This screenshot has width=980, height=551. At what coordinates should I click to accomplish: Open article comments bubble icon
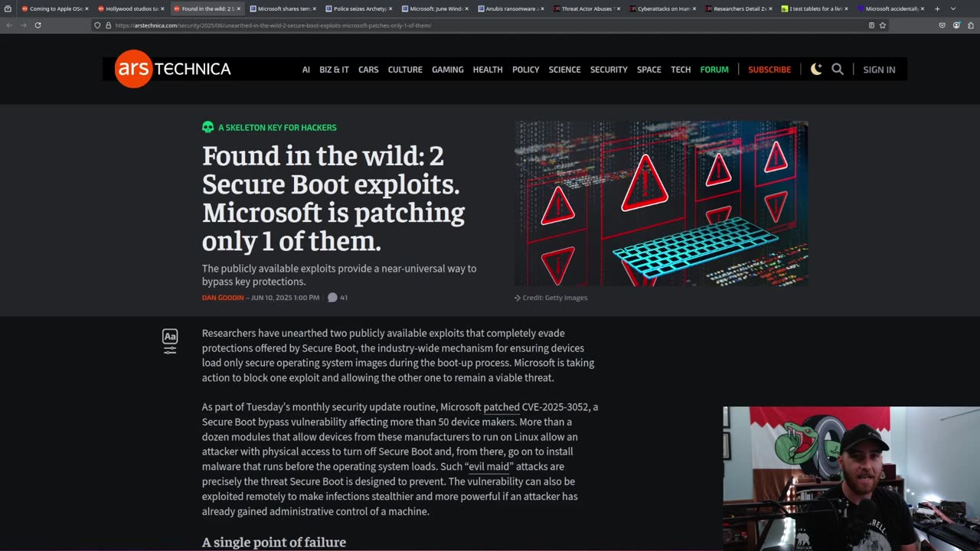pos(332,298)
